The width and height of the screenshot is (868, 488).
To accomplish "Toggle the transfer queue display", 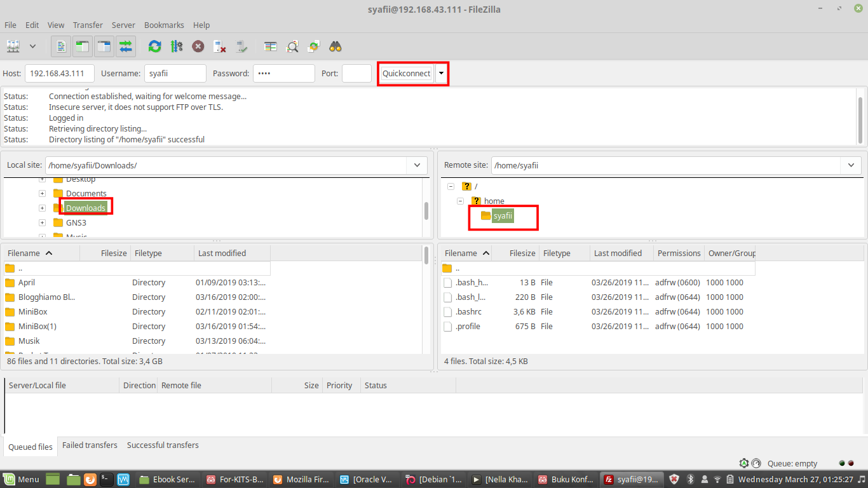I will [126, 46].
